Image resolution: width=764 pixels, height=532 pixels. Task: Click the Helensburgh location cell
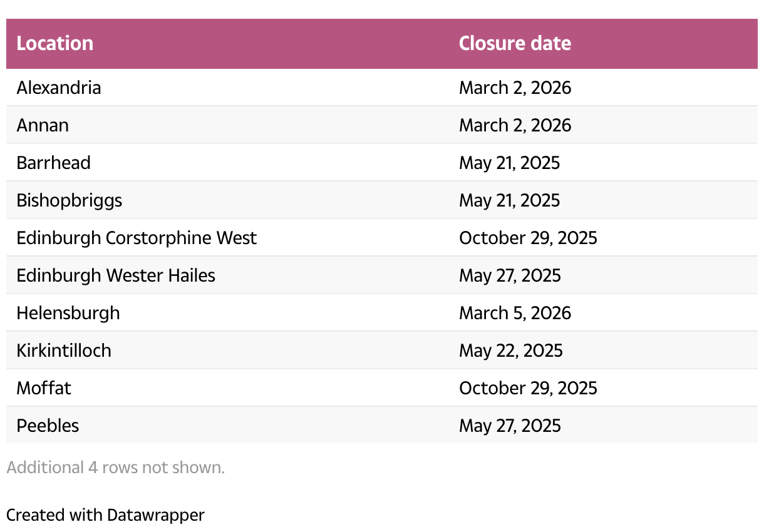[x=68, y=312]
